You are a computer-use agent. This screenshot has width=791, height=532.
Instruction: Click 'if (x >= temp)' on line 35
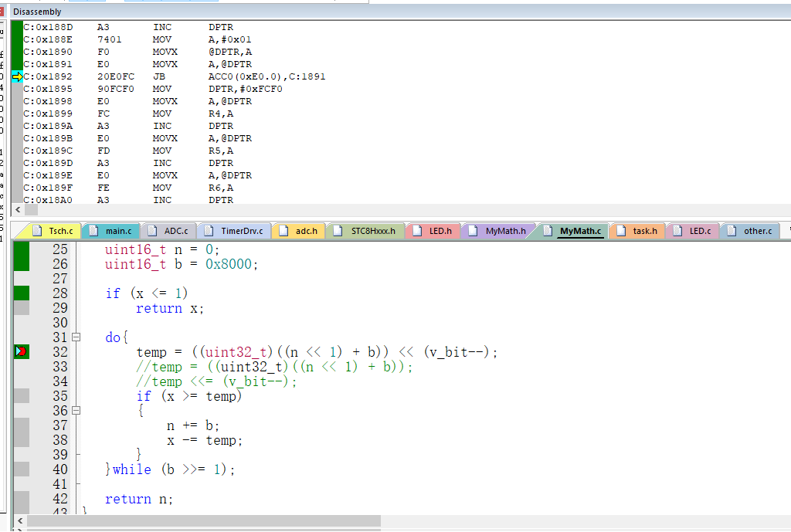tap(189, 396)
